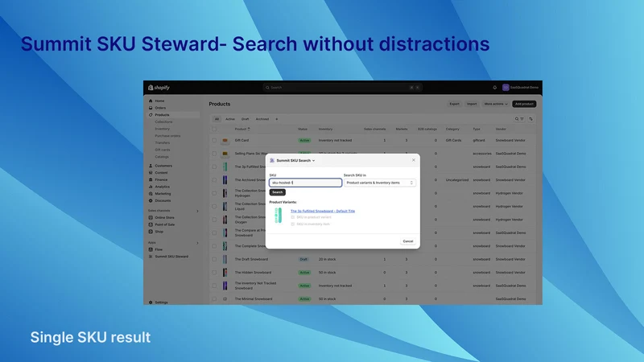Toggle the select-all products checkbox
644x362 pixels.
tap(214, 129)
